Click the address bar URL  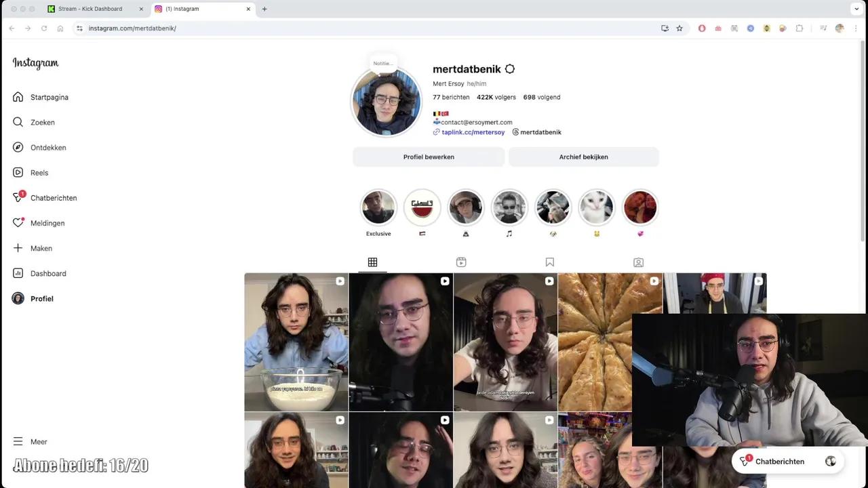[132, 28]
